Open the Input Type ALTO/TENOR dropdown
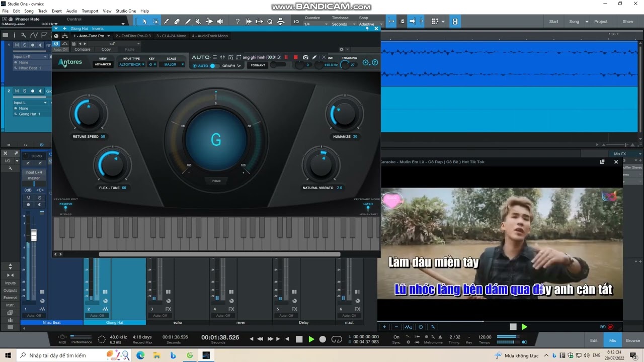The height and width of the screenshot is (362, 644). click(132, 64)
